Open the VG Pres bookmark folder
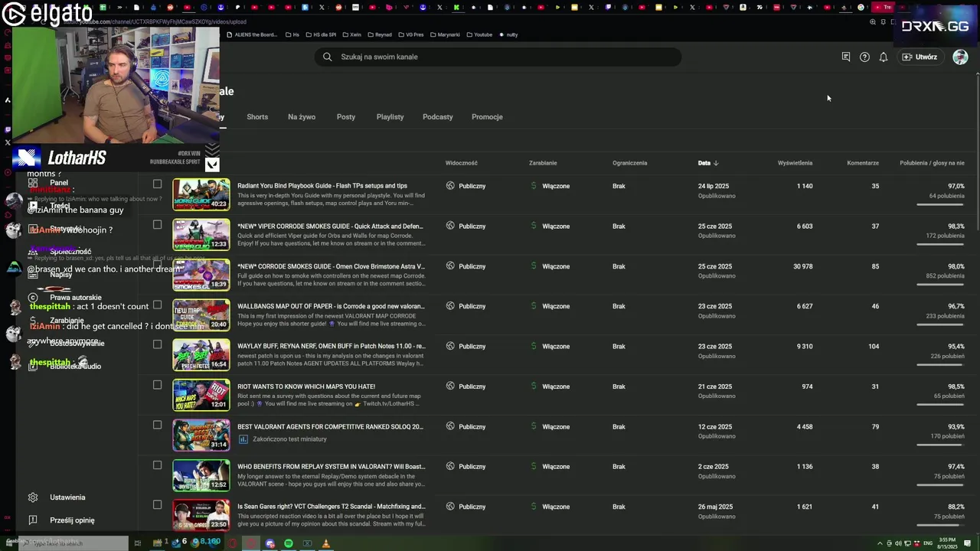This screenshot has width=980, height=551. (410, 34)
